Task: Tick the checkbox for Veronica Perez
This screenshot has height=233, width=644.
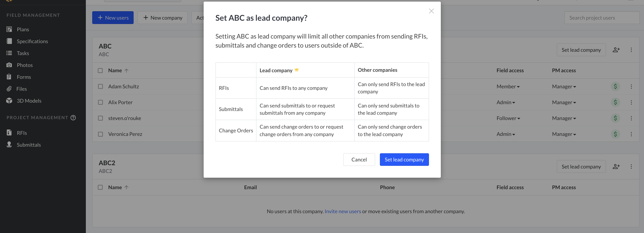Action: (x=101, y=134)
